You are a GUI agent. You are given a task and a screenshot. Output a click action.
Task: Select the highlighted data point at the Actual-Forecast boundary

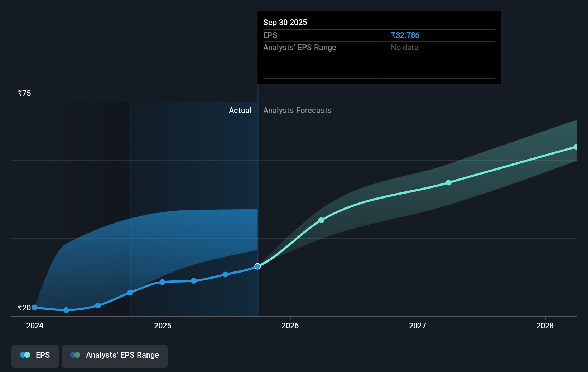[257, 266]
